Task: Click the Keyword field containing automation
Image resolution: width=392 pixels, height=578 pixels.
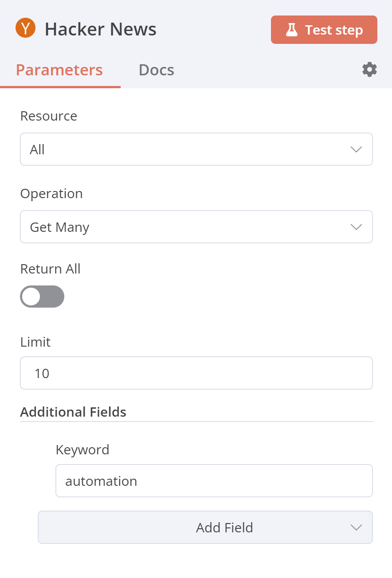Action: (214, 481)
